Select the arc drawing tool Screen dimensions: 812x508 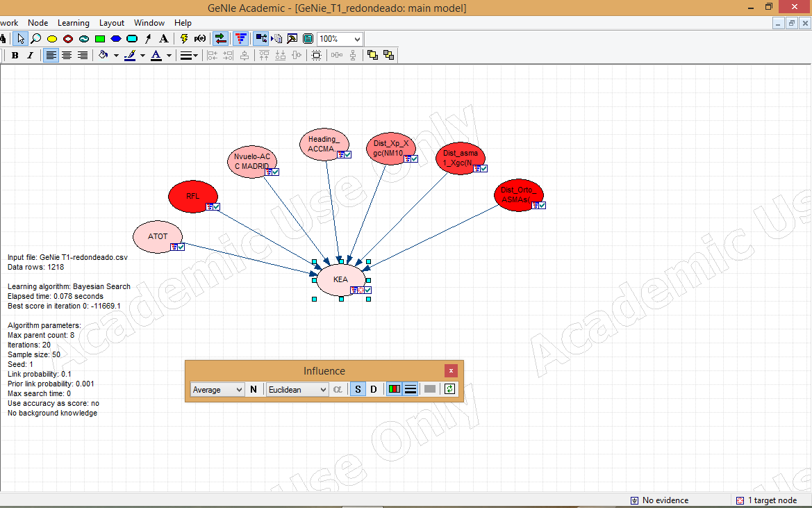(148, 39)
